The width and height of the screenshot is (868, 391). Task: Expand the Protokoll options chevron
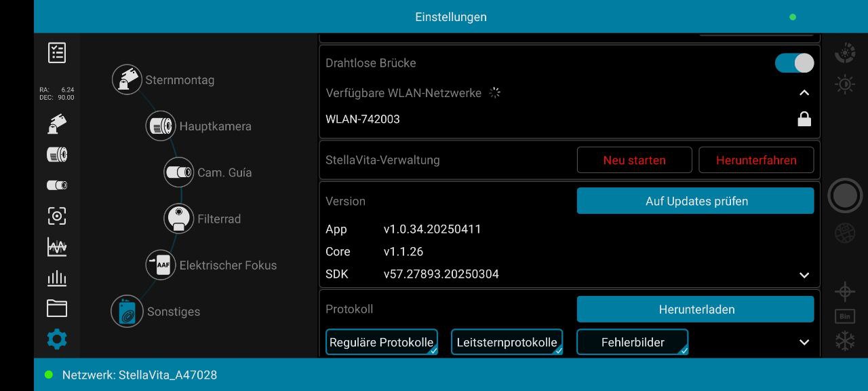point(804,342)
